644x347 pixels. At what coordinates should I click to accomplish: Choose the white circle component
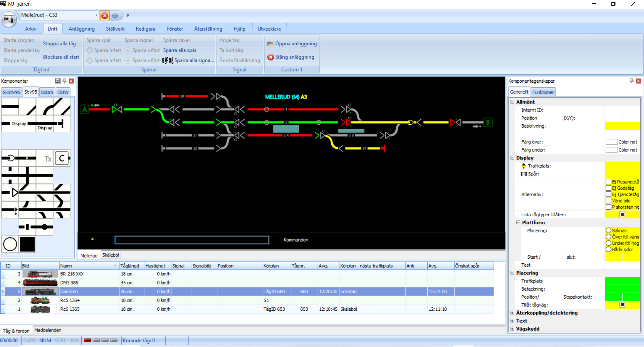[10, 244]
